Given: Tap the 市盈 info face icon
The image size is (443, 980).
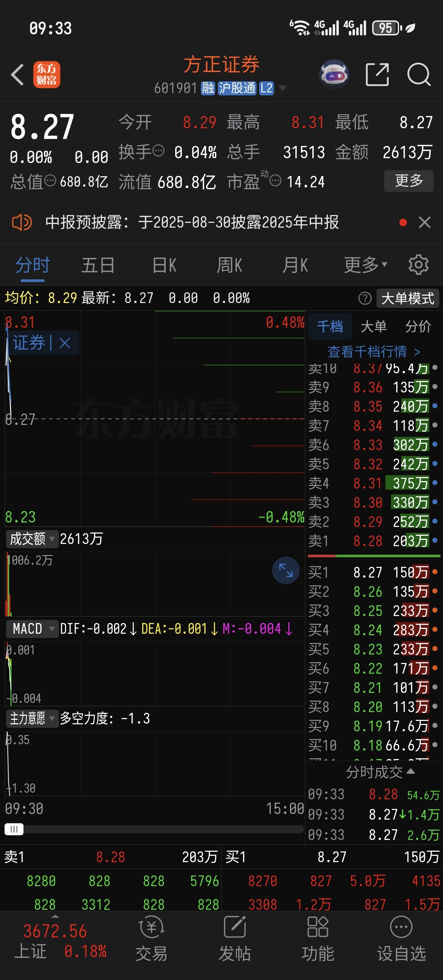Looking at the screenshot, I should (275, 180).
